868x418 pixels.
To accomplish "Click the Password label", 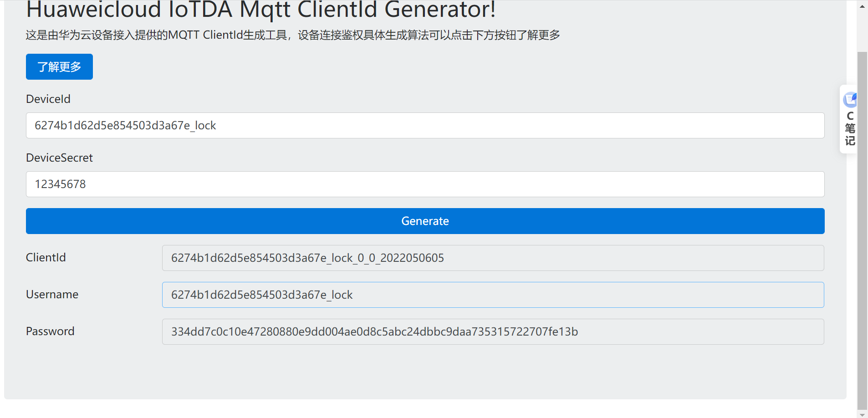I will click(x=50, y=331).
